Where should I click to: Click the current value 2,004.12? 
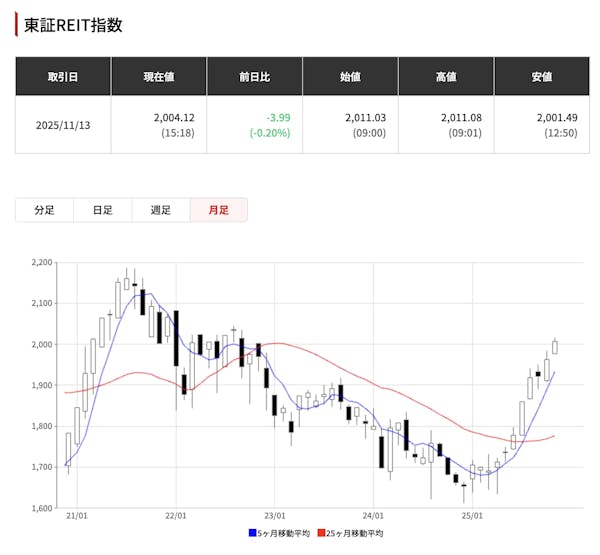pyautogui.click(x=174, y=118)
